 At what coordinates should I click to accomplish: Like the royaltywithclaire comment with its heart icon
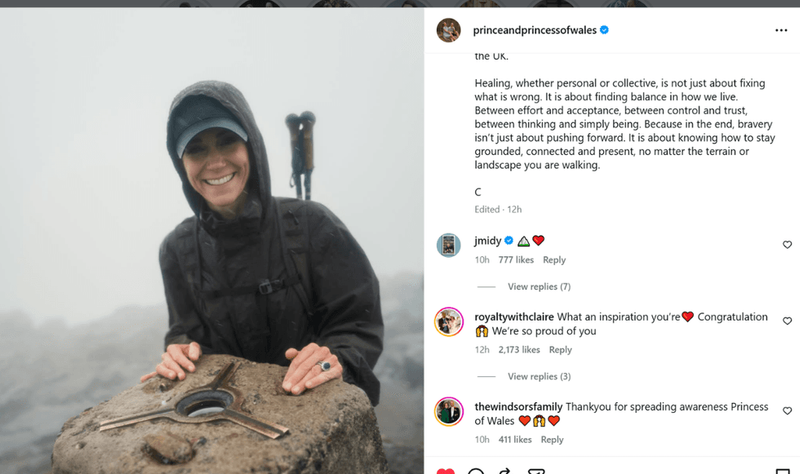(787, 321)
